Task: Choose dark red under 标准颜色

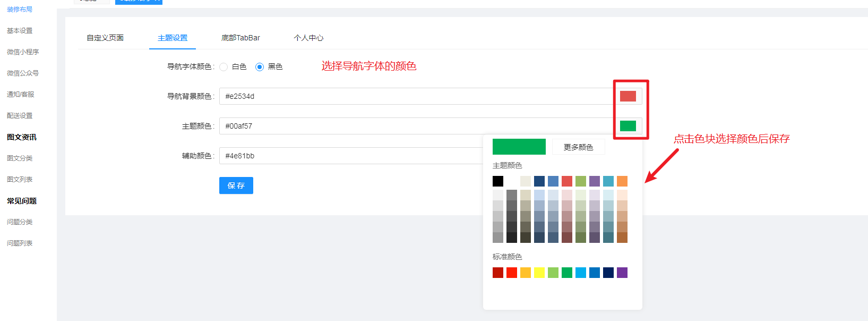Action: point(498,273)
